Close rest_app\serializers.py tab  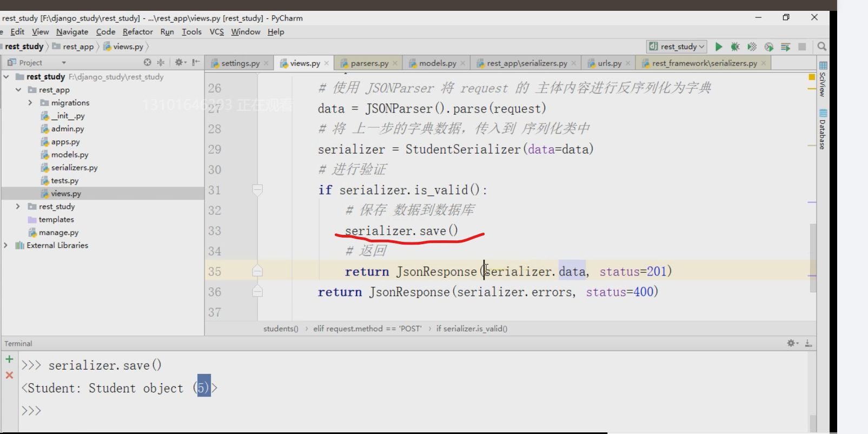tap(574, 63)
